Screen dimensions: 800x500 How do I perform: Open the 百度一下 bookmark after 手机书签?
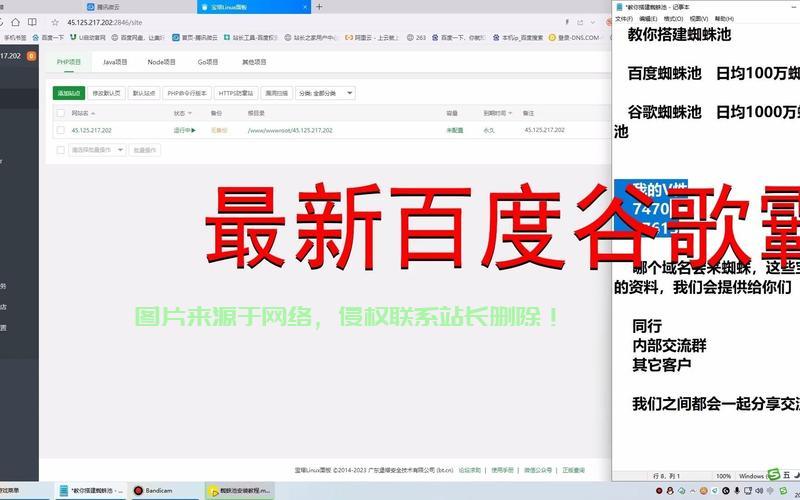(48, 37)
